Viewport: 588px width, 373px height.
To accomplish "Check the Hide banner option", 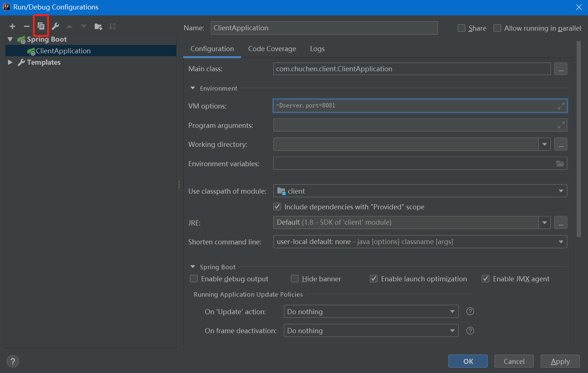I will pyautogui.click(x=295, y=279).
